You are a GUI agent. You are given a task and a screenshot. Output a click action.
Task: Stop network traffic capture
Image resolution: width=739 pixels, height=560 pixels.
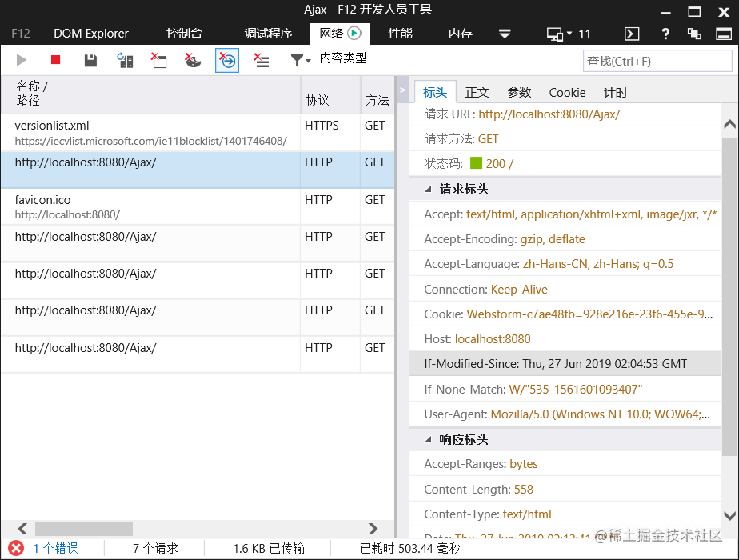tap(54, 59)
